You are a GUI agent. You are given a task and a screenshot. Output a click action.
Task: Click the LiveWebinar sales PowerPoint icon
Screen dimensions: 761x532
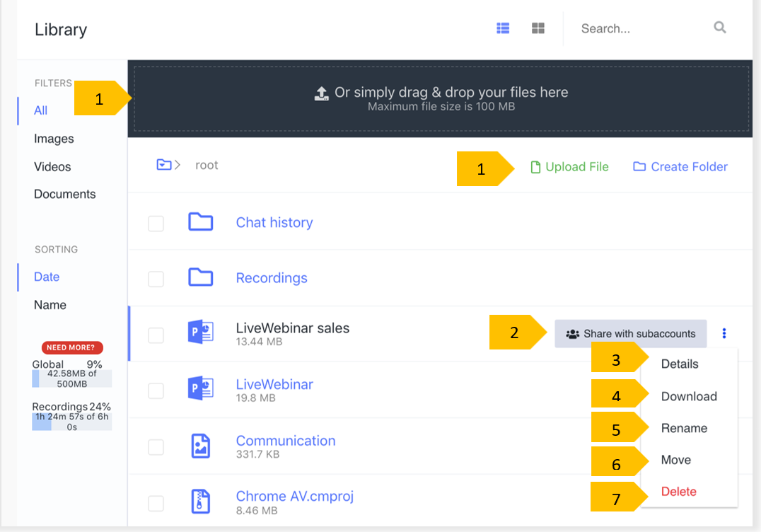(x=201, y=332)
